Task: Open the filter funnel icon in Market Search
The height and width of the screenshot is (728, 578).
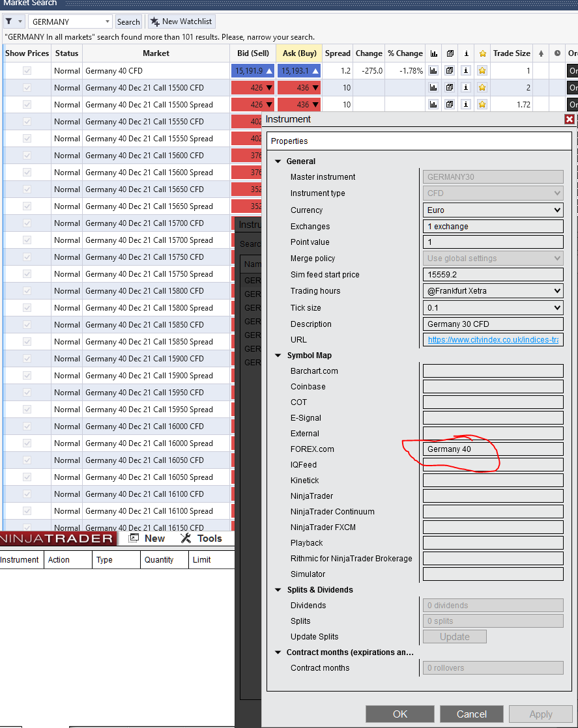Action: pyautogui.click(x=9, y=21)
